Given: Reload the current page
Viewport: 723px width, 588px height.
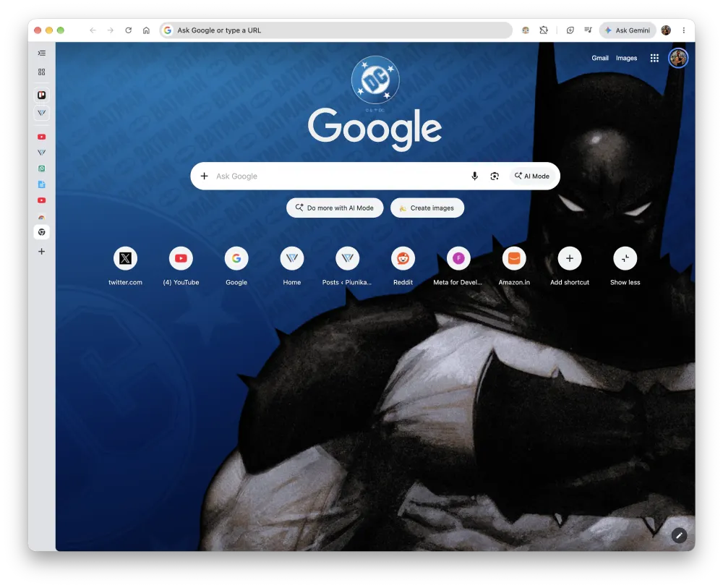Looking at the screenshot, I should pos(128,30).
